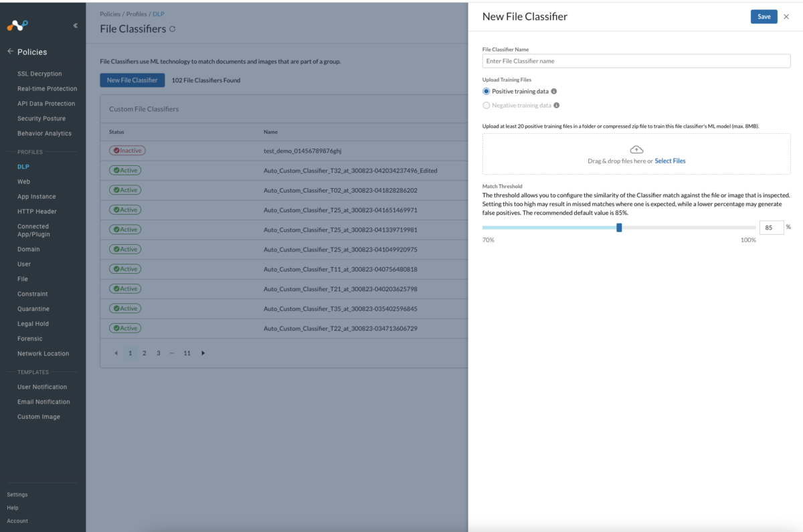Click the File Classifier Name input field
This screenshot has width=803, height=532.
636,61
